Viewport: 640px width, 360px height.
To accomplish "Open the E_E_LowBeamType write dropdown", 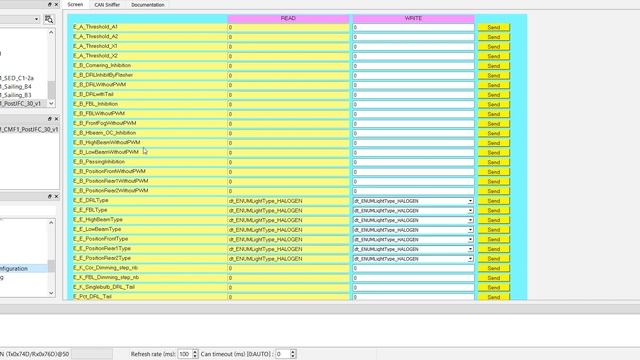I will click(x=470, y=230).
